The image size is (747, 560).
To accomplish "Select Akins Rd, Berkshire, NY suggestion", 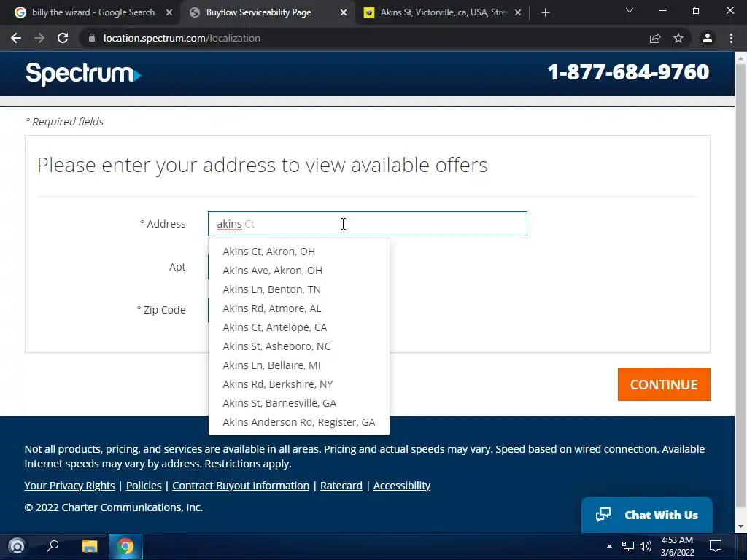I will click(x=298, y=384).
